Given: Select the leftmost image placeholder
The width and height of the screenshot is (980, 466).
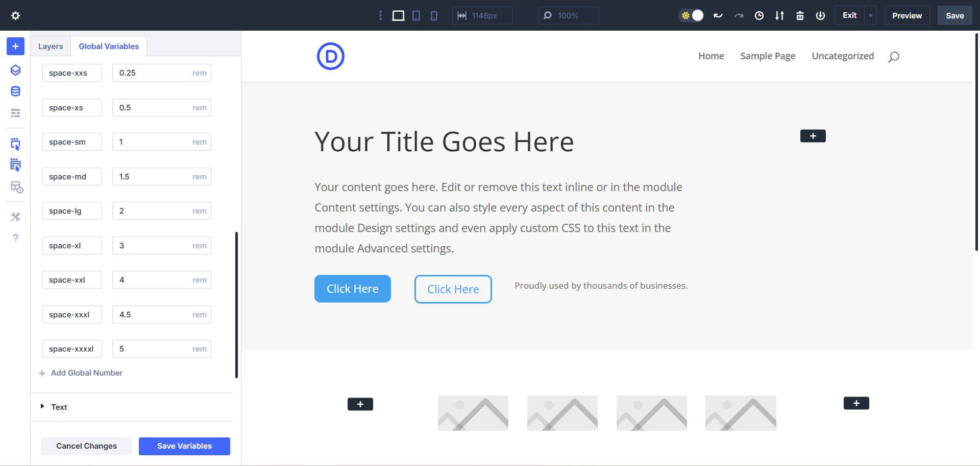Looking at the screenshot, I should click(473, 413).
